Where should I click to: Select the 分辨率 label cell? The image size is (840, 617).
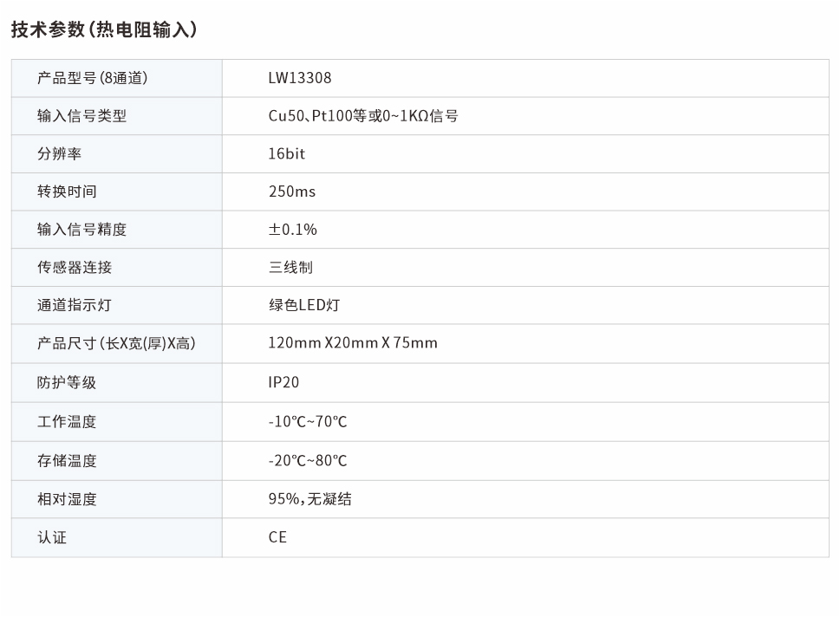pyautogui.click(x=60, y=154)
